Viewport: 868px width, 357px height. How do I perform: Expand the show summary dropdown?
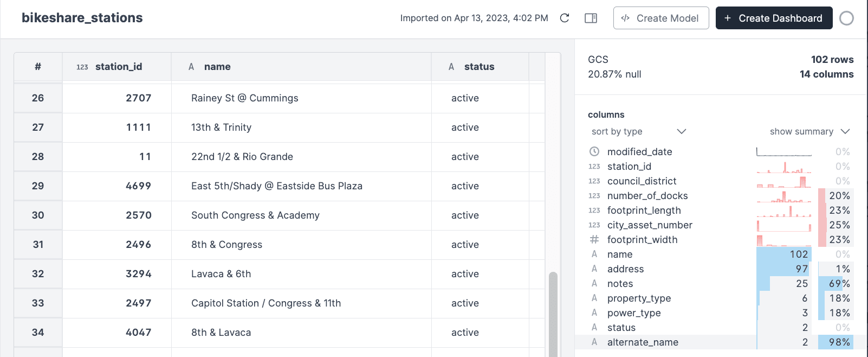[809, 131]
